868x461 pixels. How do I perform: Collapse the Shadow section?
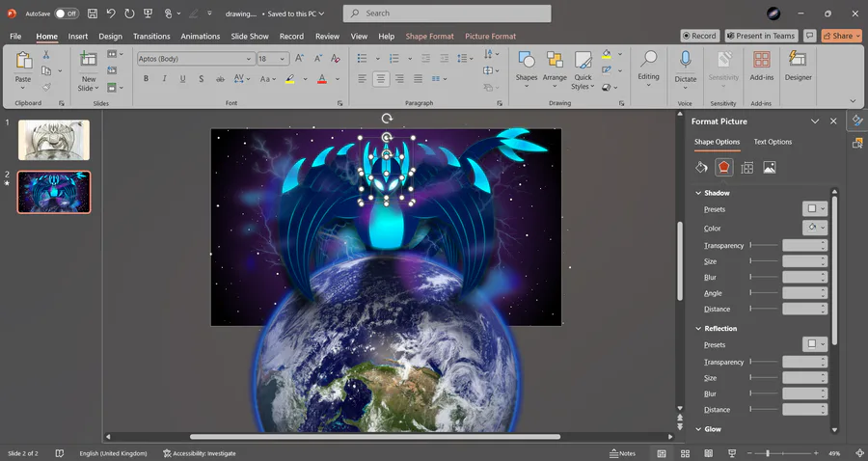[698, 193]
